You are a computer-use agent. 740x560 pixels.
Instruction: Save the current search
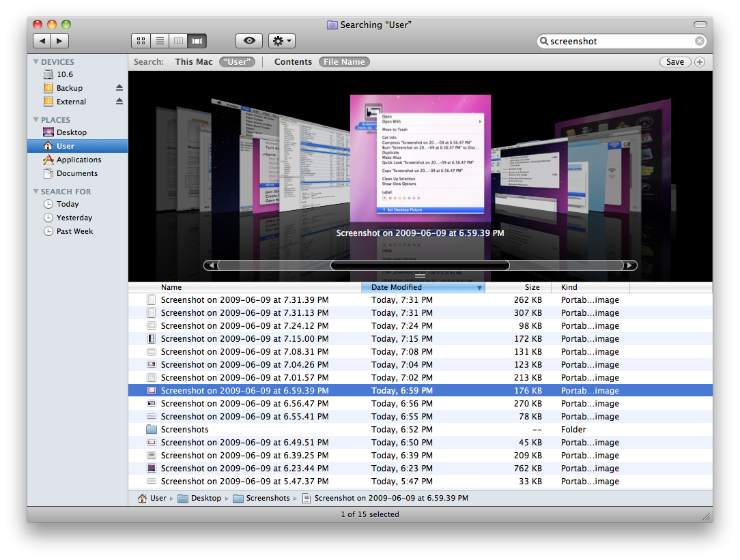pyautogui.click(x=675, y=62)
